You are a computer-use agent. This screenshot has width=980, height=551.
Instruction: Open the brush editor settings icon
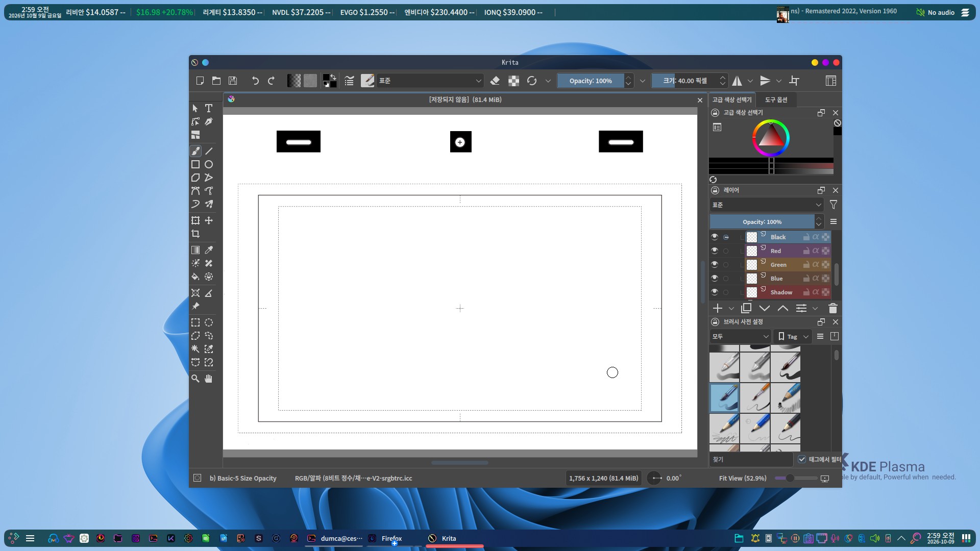(349, 81)
